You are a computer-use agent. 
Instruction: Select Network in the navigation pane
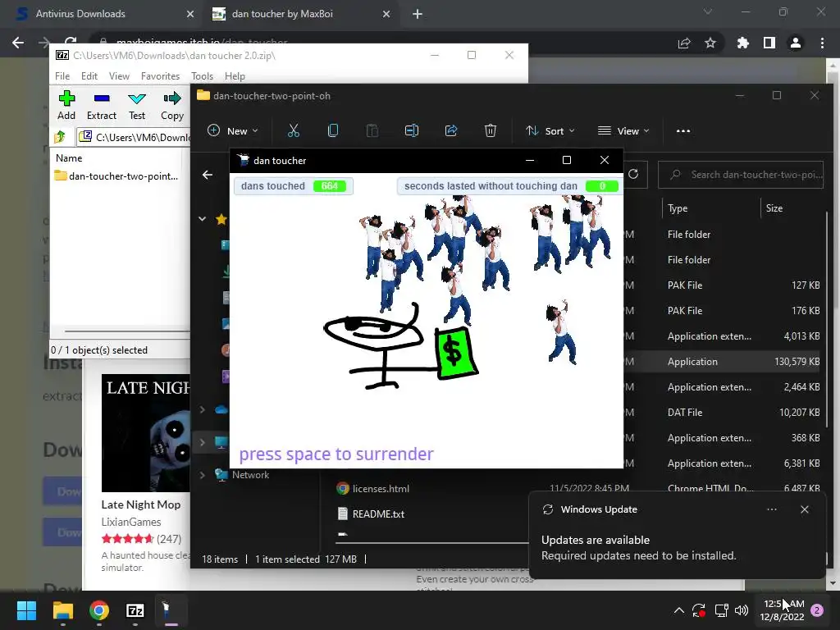pyautogui.click(x=250, y=475)
